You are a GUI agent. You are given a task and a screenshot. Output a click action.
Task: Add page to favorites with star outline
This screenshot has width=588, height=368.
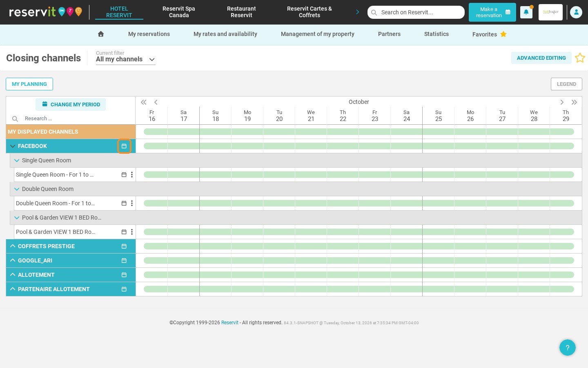click(x=580, y=58)
